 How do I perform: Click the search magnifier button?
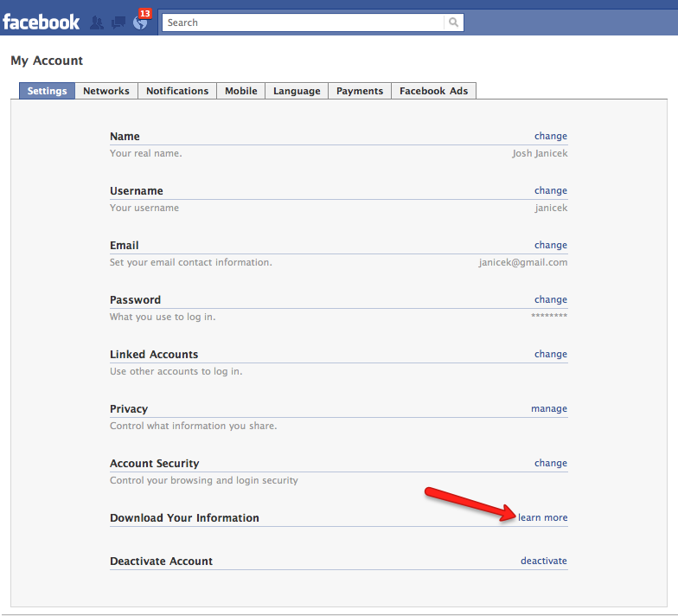453,22
